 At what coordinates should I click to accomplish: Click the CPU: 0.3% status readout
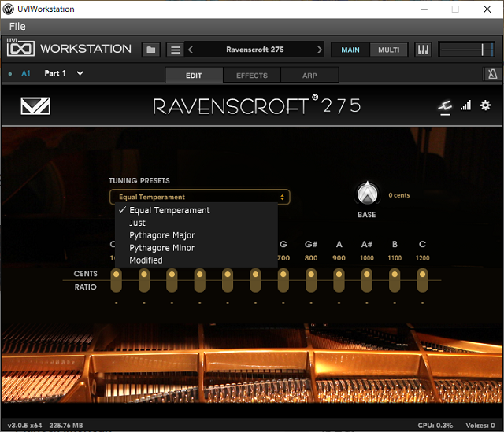point(435,425)
